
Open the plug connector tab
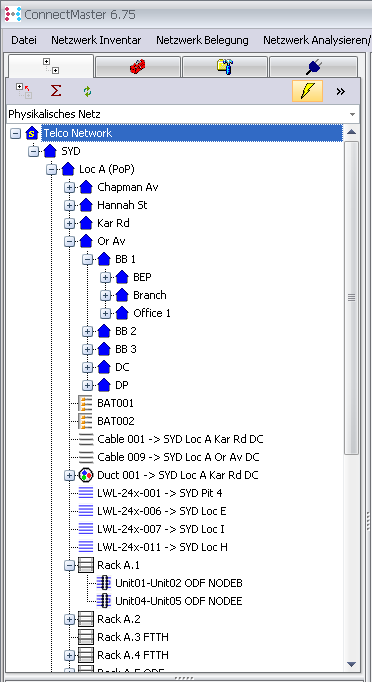click(313, 67)
